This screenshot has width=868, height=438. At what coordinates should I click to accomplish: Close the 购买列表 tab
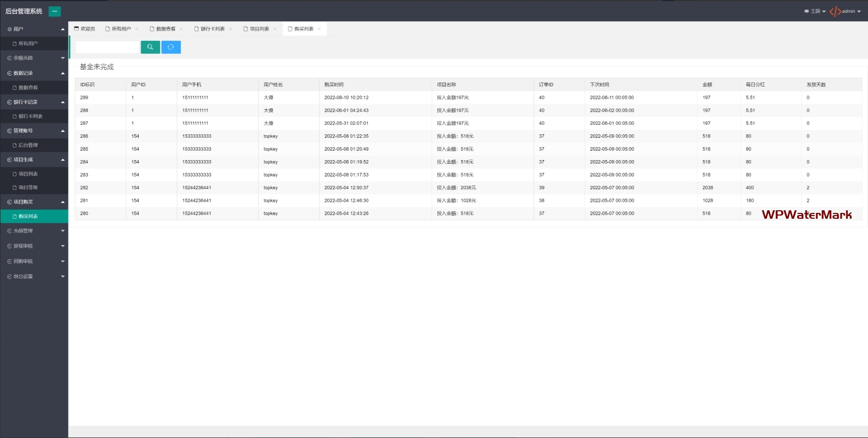319,29
